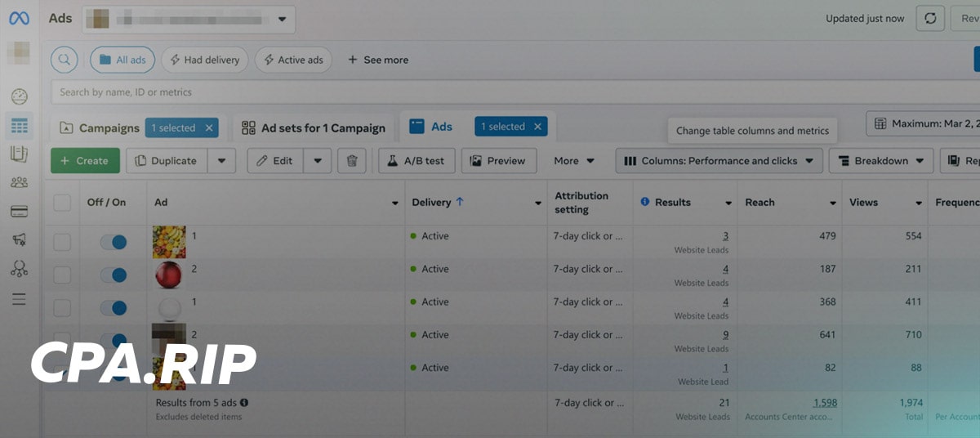Image resolution: width=980 pixels, height=438 pixels.
Task: Open the search magnifier icon
Action: click(x=65, y=60)
